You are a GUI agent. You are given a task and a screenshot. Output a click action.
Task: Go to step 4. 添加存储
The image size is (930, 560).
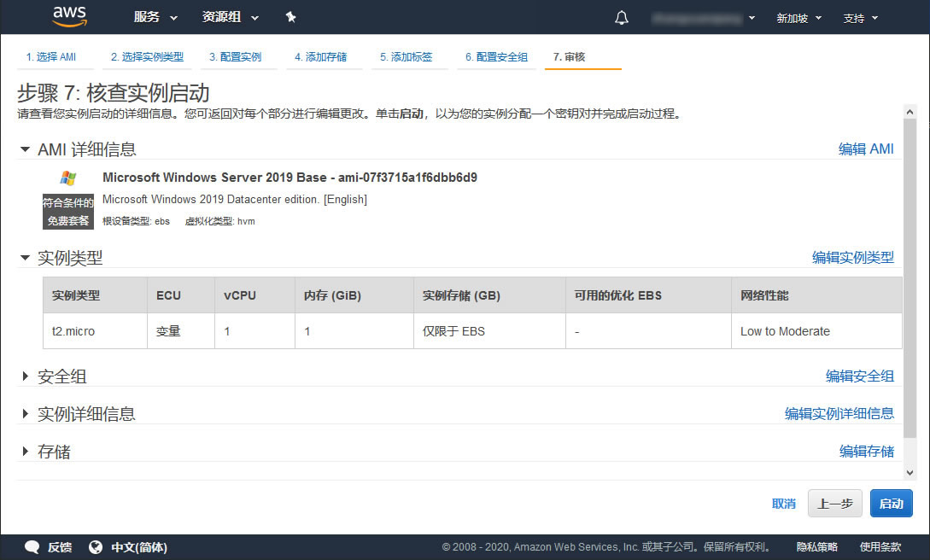click(321, 57)
